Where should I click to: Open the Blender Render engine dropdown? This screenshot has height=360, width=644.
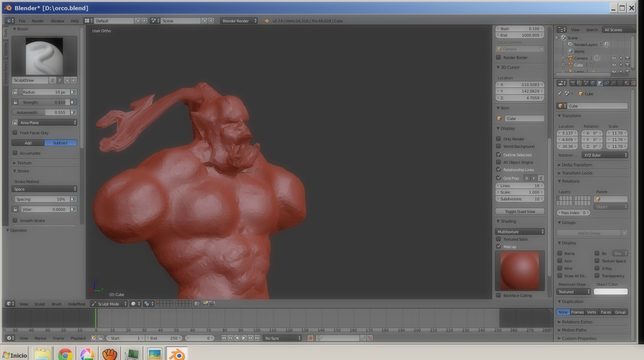[239, 21]
